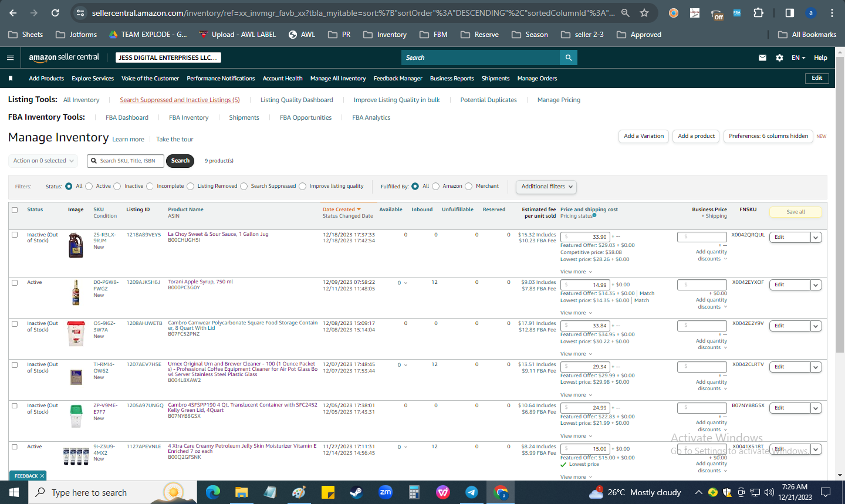Click the Add a Variation button

[644, 136]
